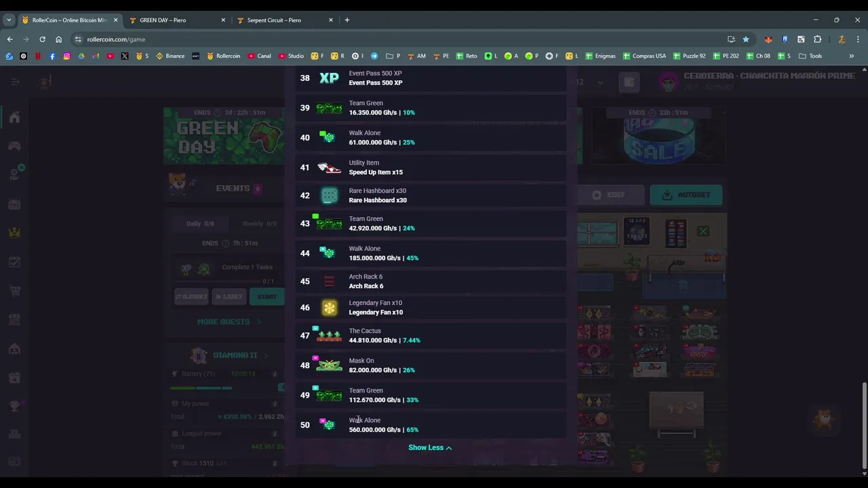Open the Facebook bookmark

click(52, 56)
